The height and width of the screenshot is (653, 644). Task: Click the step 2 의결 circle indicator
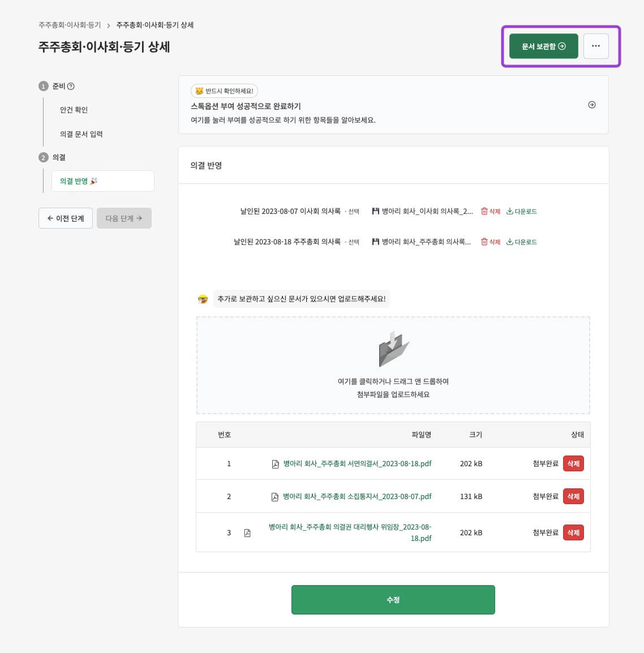coord(43,157)
